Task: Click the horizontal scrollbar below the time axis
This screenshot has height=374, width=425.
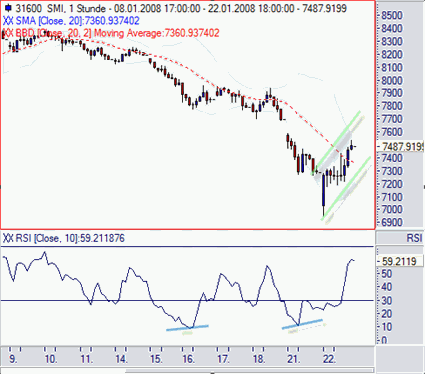Action: coord(250,371)
